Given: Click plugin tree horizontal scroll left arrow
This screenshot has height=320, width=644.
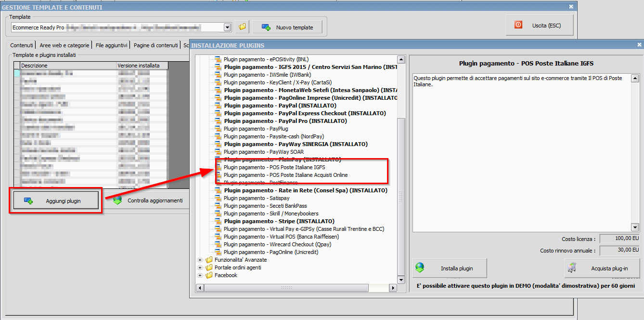Looking at the screenshot, I should [200, 288].
